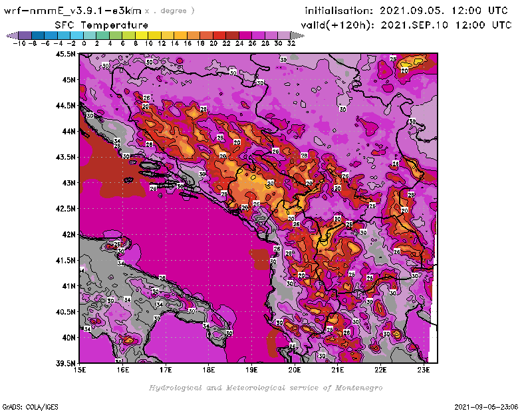
Task: Select the red legend swatch between 20 and 22
Action: click(219, 35)
